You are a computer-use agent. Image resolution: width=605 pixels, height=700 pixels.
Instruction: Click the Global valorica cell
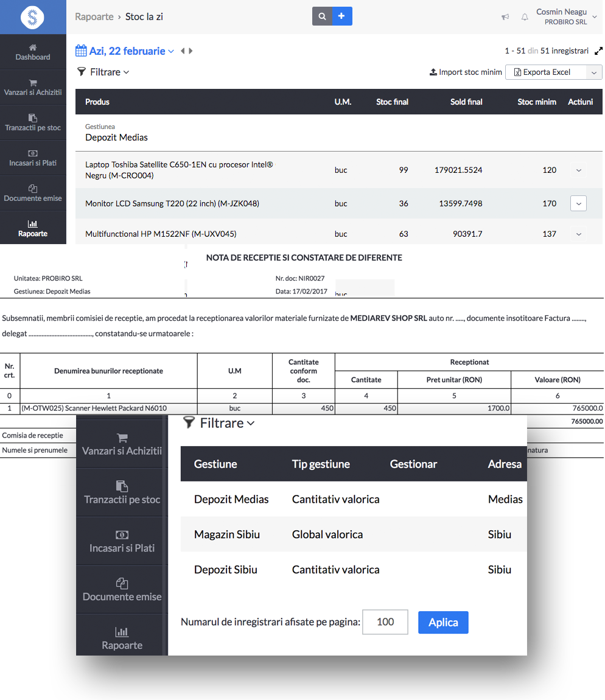[327, 534]
